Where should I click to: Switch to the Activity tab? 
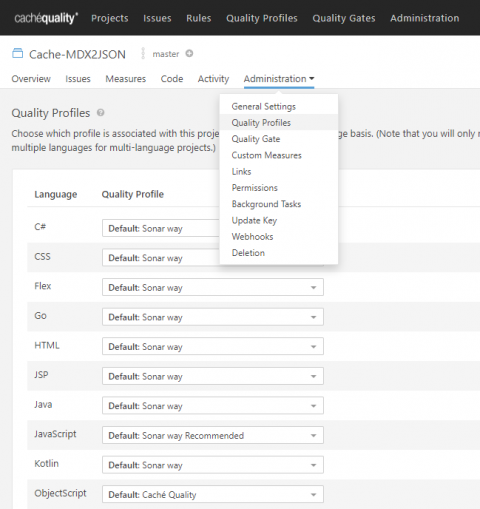point(213,79)
